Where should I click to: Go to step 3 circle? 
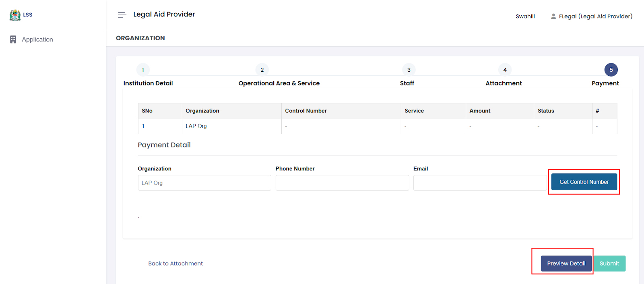(x=409, y=70)
